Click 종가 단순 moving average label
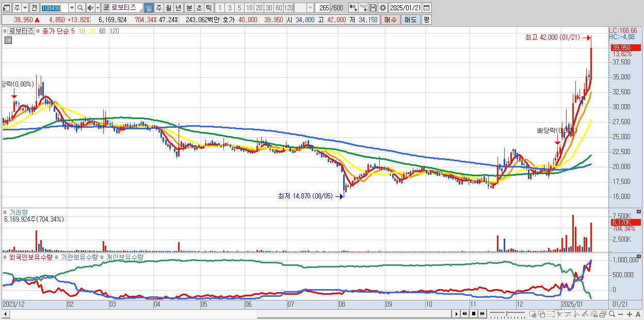 click(x=55, y=31)
